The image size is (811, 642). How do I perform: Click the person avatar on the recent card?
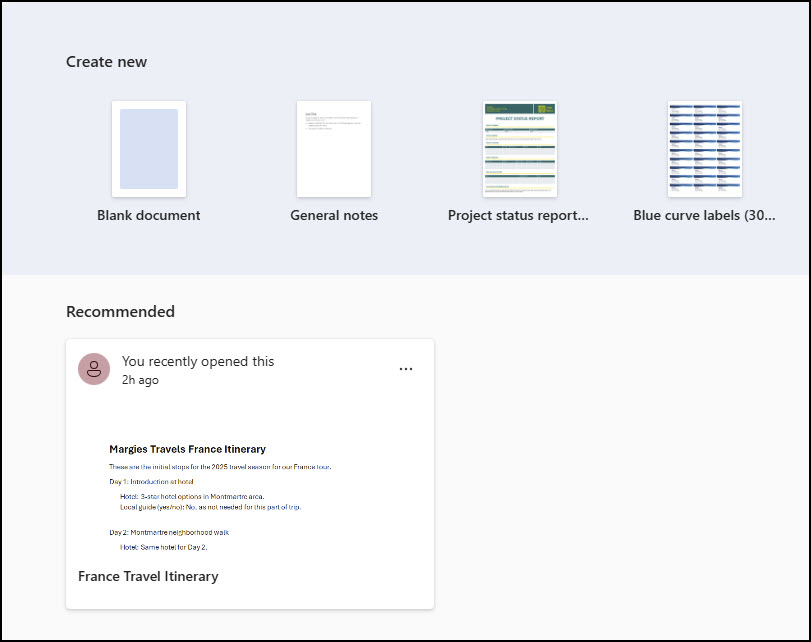94,368
